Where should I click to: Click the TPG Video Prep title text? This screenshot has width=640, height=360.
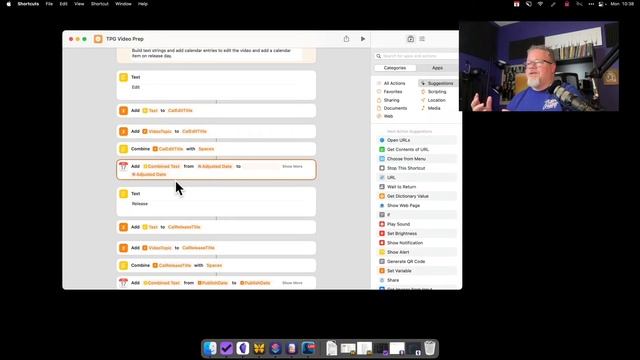click(x=125, y=39)
